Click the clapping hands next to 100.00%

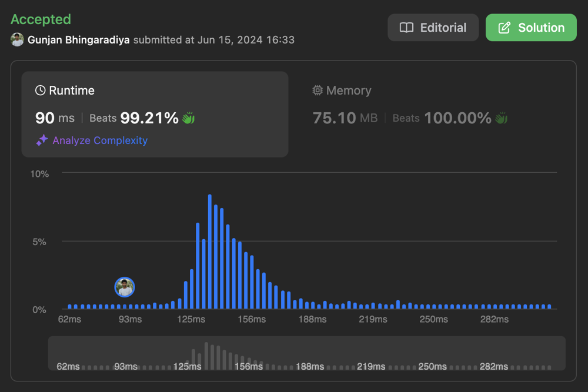point(501,118)
